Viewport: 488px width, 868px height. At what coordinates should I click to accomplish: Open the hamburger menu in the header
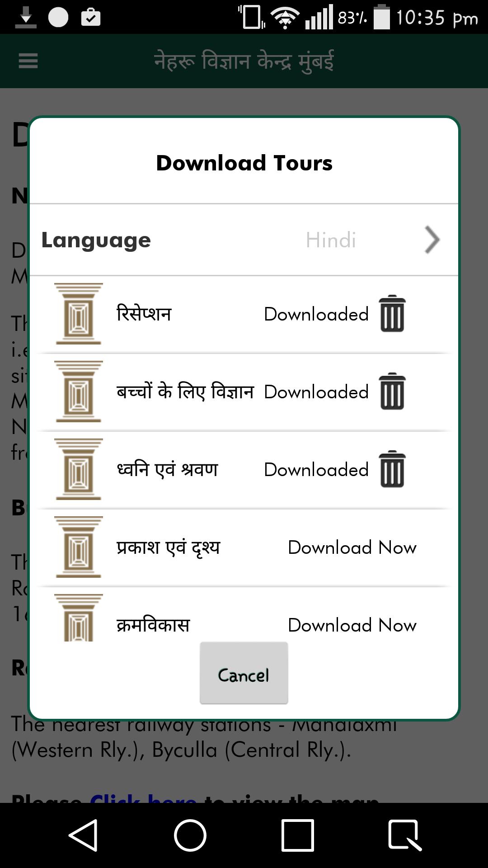pos(28,61)
